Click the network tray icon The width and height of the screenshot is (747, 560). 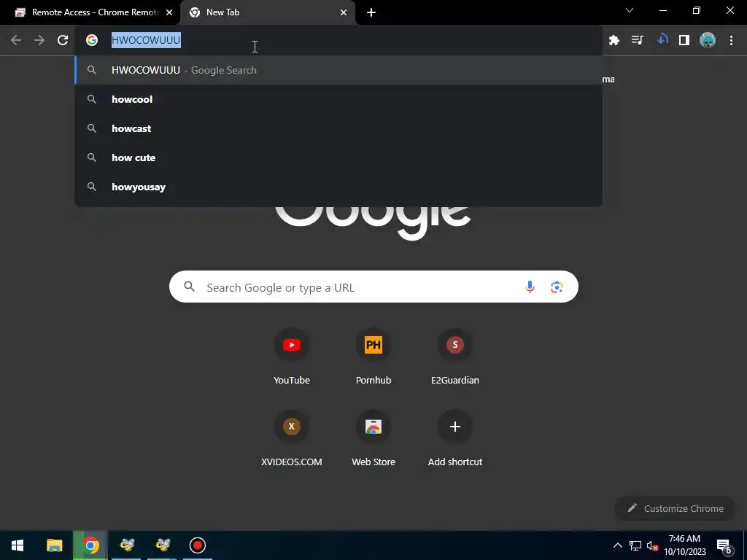635,545
